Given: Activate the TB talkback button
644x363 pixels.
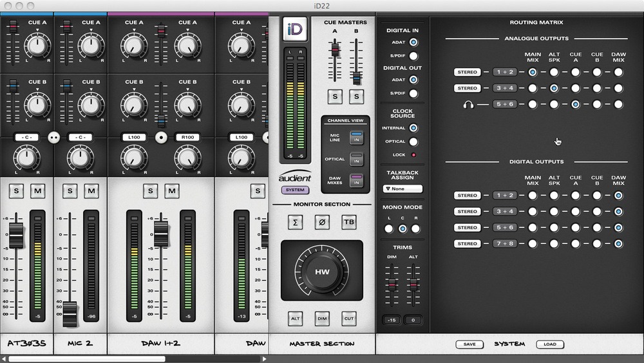Looking at the screenshot, I should point(348,222).
